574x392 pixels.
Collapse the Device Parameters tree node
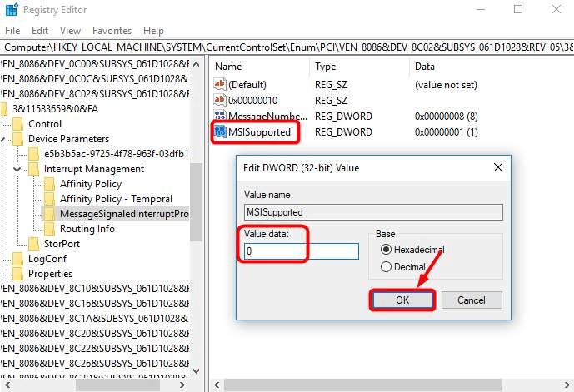pyautogui.click(x=3, y=139)
